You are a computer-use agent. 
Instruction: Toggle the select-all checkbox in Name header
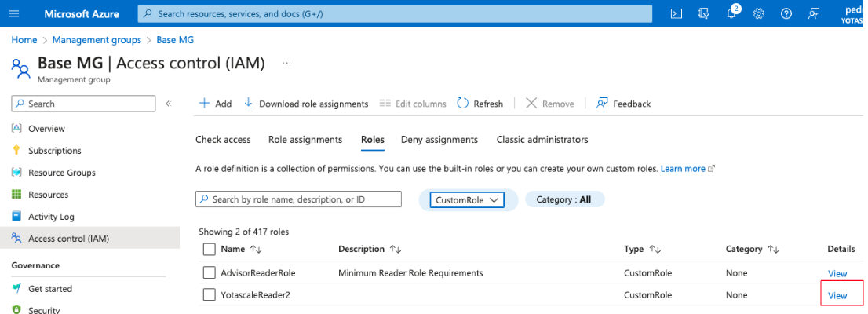[209, 249]
